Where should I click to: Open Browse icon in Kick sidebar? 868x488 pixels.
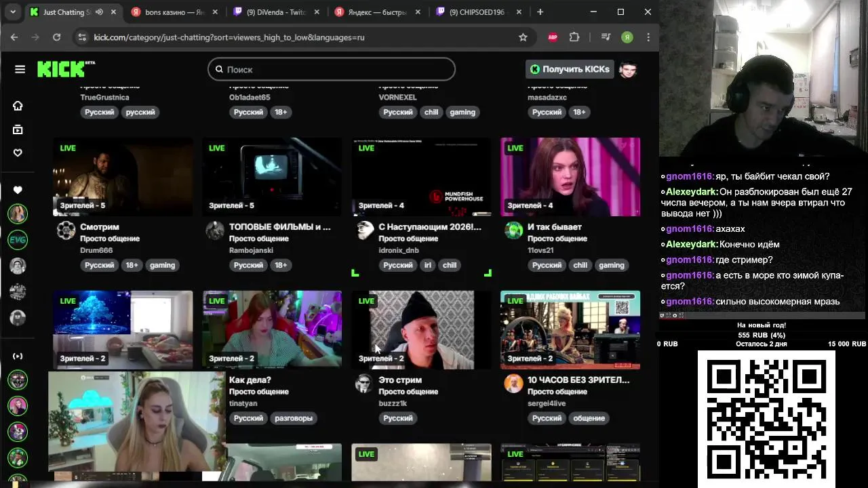coord(18,129)
